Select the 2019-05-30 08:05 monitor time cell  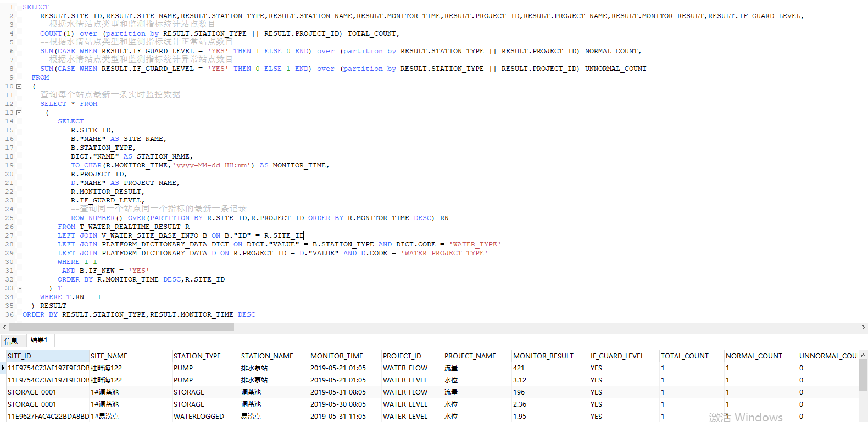(x=345, y=404)
